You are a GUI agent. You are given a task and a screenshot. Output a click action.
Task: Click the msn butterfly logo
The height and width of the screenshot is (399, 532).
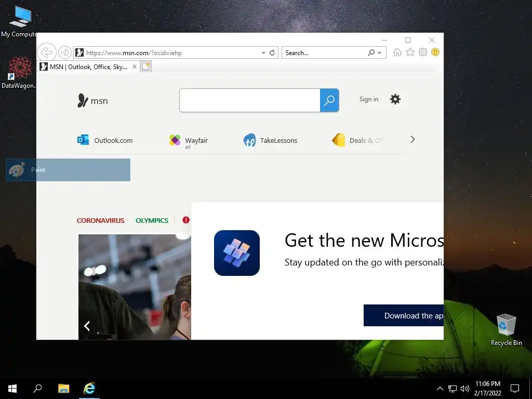(92, 101)
